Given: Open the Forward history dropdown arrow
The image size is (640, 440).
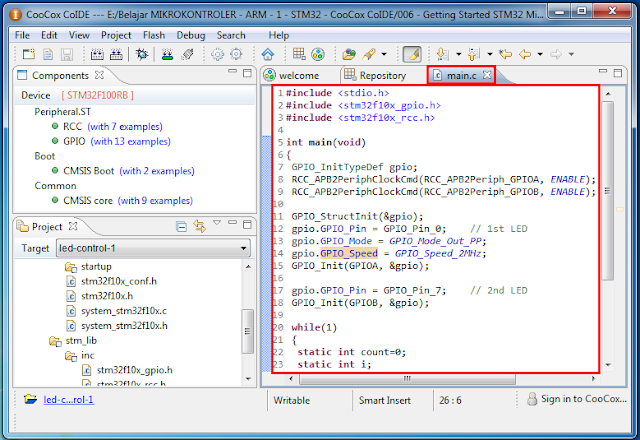Looking at the screenshot, I should pyautogui.click(x=571, y=54).
